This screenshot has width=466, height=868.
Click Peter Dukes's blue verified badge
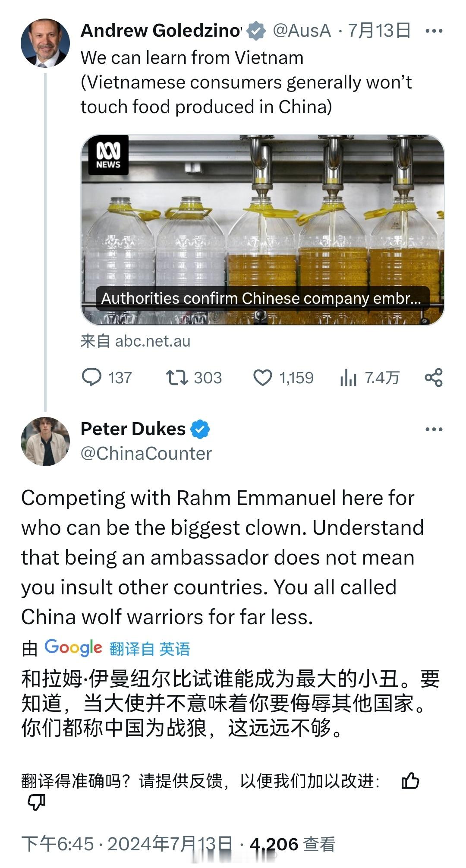point(200,429)
